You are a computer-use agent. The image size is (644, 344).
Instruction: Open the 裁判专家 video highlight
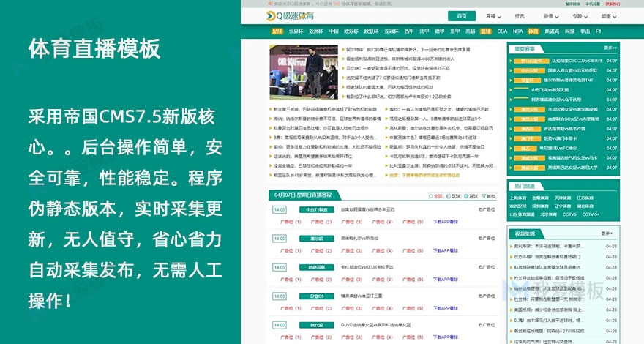(548, 247)
